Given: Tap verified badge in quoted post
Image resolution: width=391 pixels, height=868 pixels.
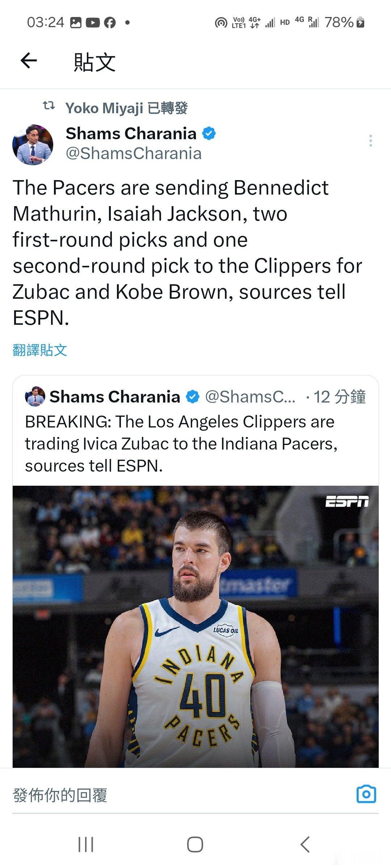Looking at the screenshot, I should coord(193,397).
